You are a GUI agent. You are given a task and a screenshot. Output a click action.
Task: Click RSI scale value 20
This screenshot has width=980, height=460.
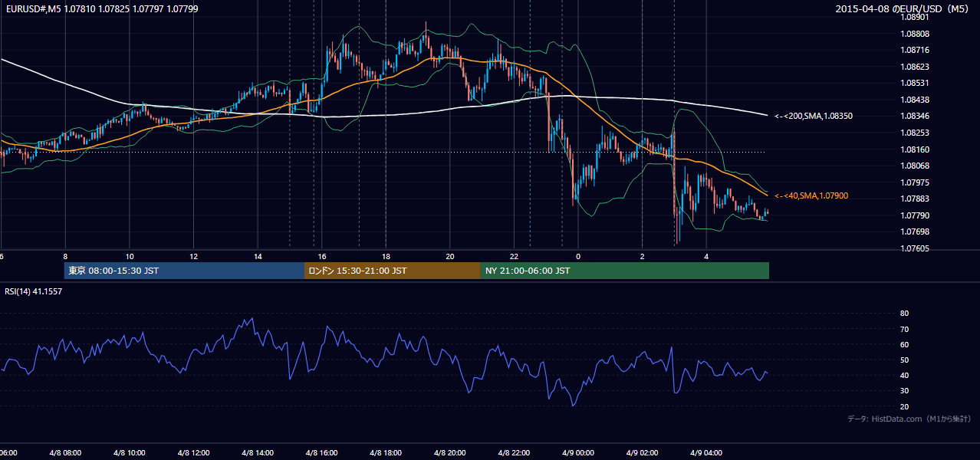905,406
